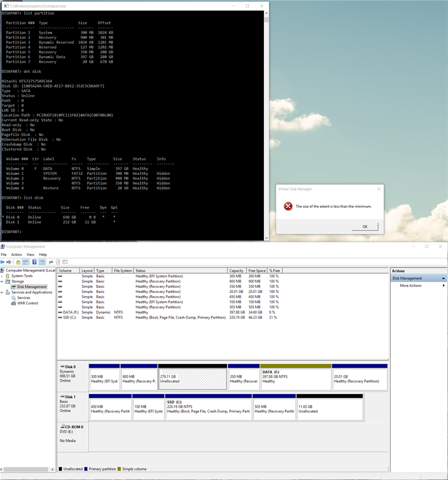Viewport: 448px width, 480px height.
Task: Select Services and Applications tree node
Action: [x=32, y=292]
